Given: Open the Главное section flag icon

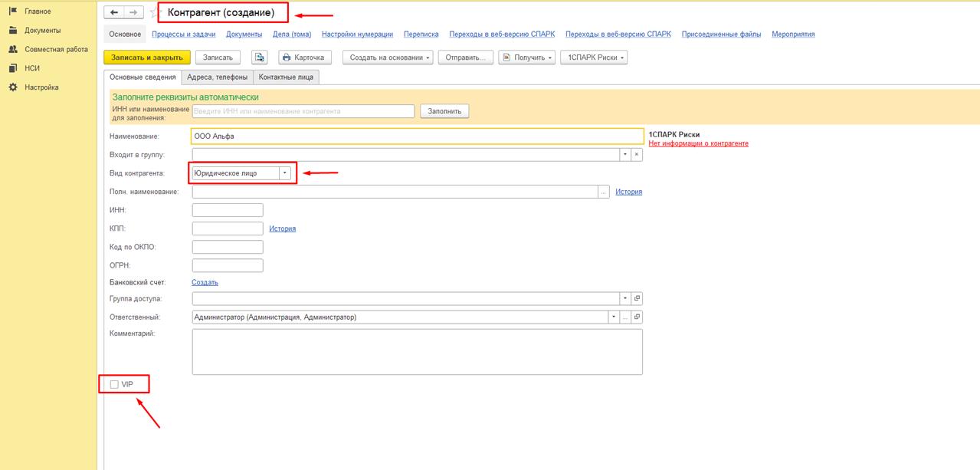Looking at the screenshot, I should [13, 12].
